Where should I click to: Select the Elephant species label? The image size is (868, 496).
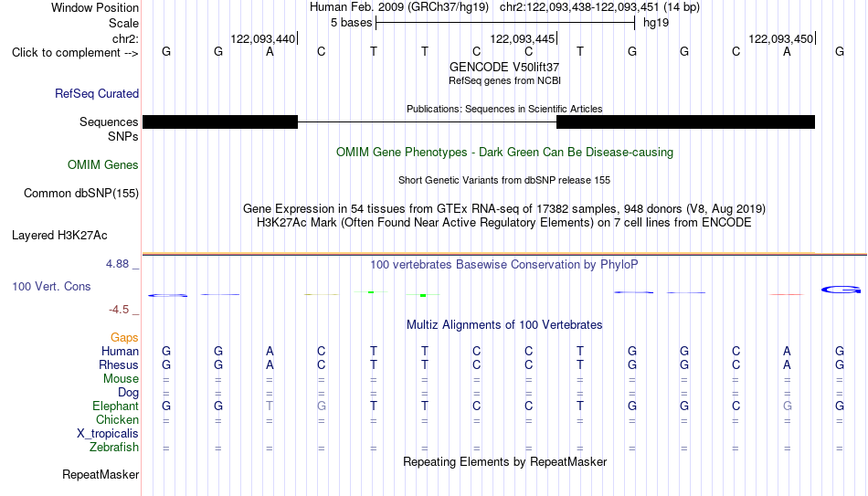click(x=116, y=406)
